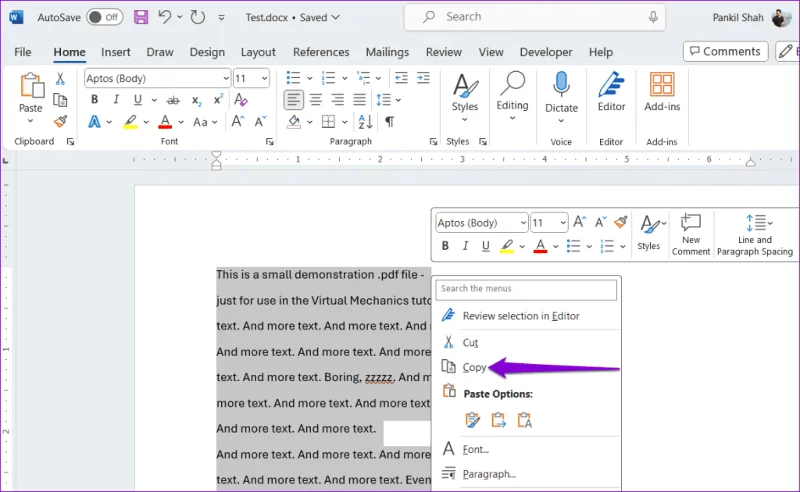The height and width of the screenshot is (492, 800).
Task: Click Increase Font Size in ribbon
Action: 238,121
